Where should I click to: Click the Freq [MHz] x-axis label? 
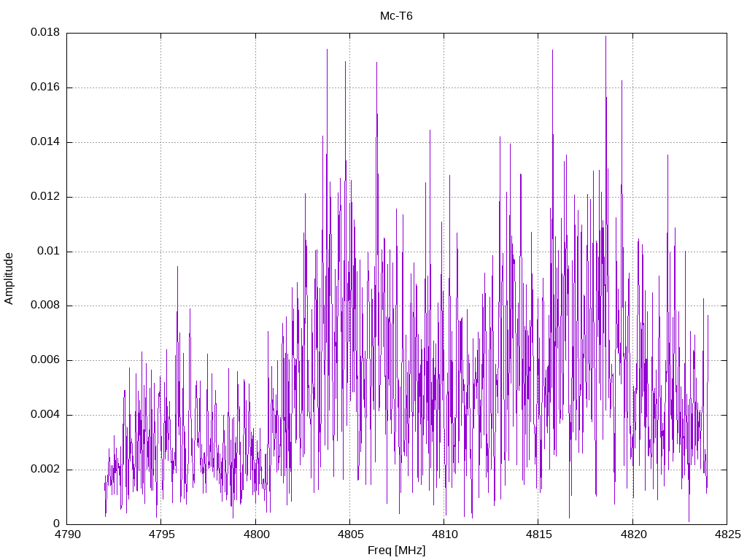(x=396, y=550)
